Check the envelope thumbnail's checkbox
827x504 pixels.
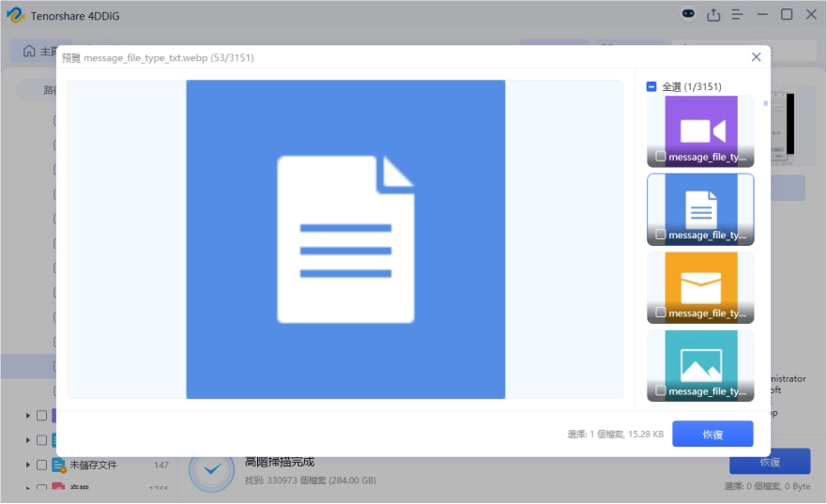pos(660,313)
